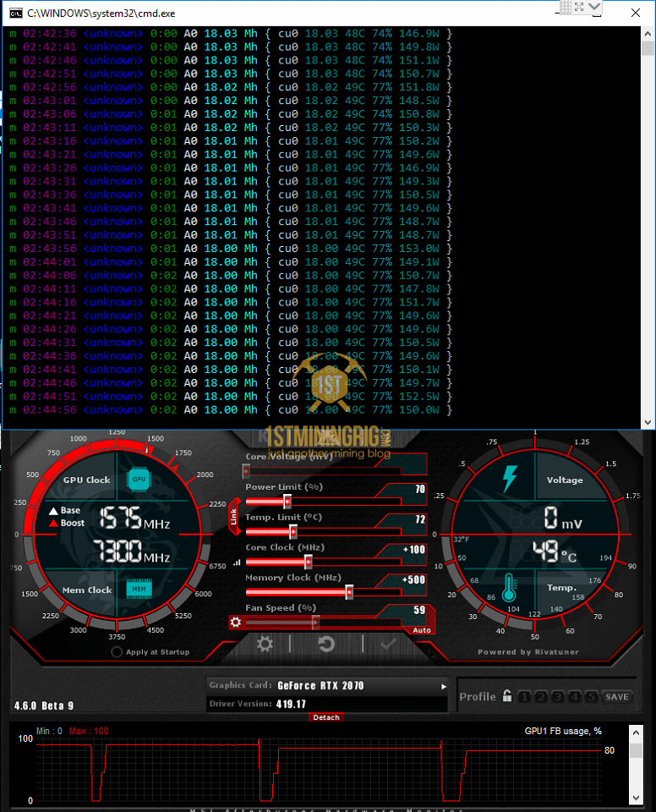Viewport: 656px width, 812px height.
Task: Click the fan speed gear icon
Action: (x=236, y=622)
